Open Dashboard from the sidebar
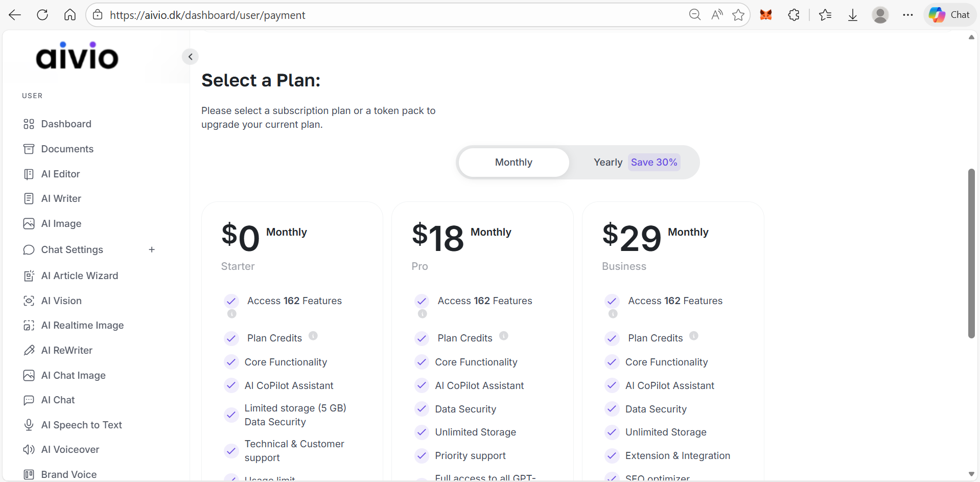Image resolution: width=980 pixels, height=482 pixels. point(66,124)
